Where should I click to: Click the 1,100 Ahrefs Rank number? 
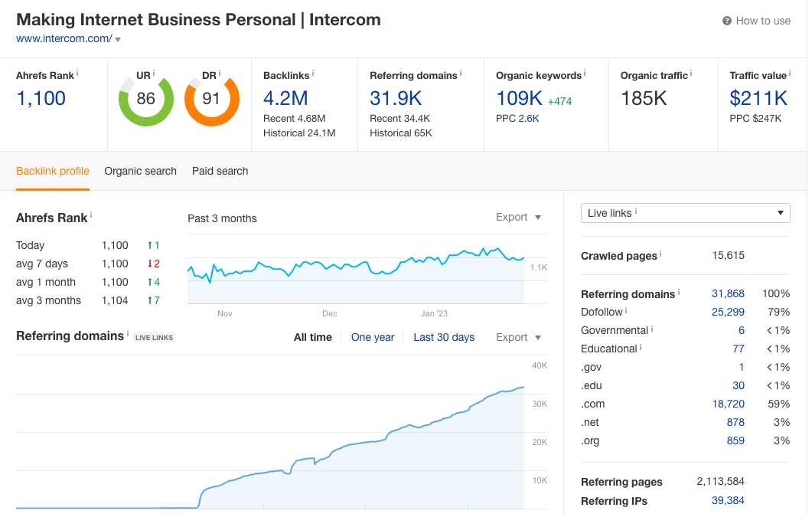pyautogui.click(x=41, y=99)
